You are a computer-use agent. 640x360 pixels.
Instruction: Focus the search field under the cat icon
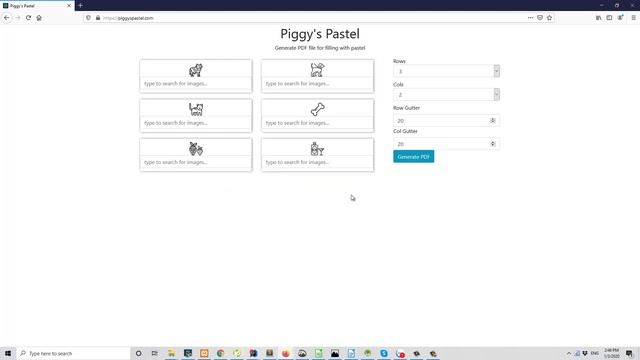tap(196, 123)
